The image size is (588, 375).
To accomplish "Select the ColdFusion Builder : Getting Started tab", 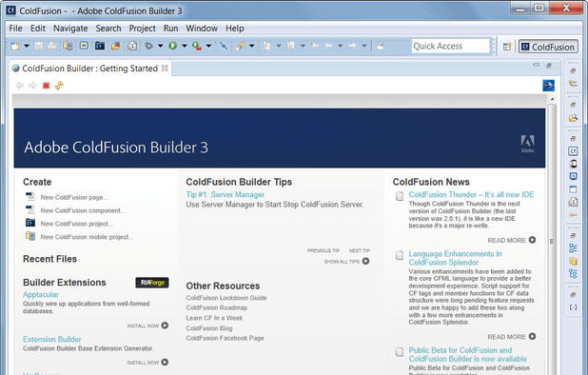I will pyautogui.click(x=89, y=69).
